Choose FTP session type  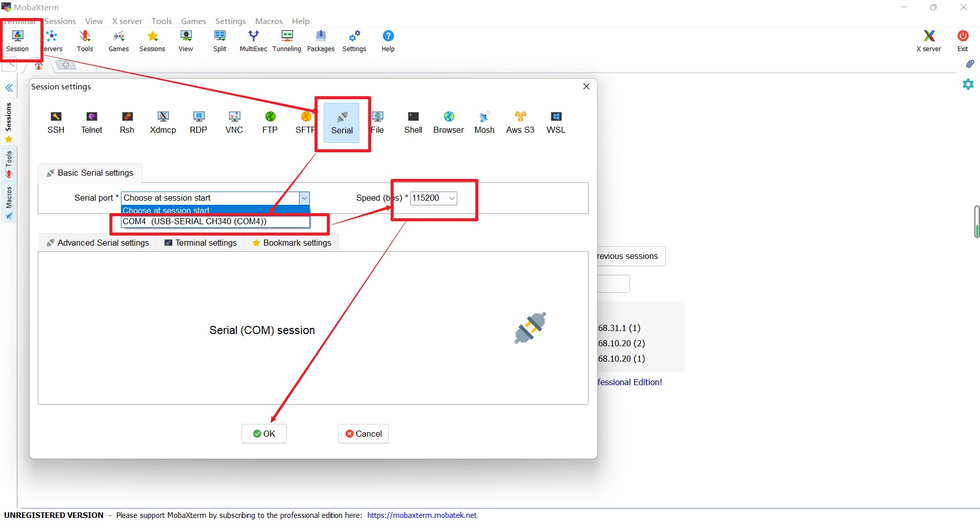270,123
